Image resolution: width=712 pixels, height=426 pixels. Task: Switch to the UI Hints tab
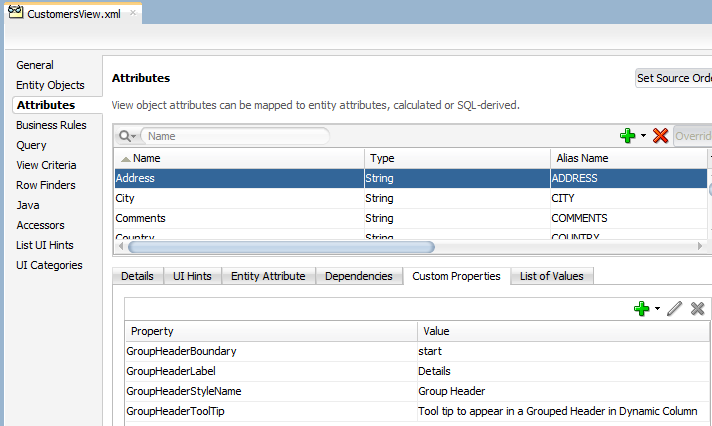(192, 276)
